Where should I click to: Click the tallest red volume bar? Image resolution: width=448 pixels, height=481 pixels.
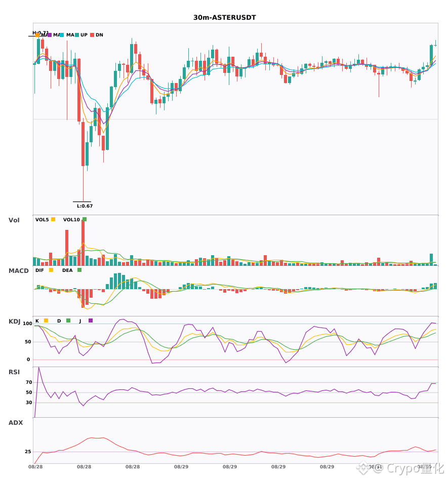click(x=83, y=243)
